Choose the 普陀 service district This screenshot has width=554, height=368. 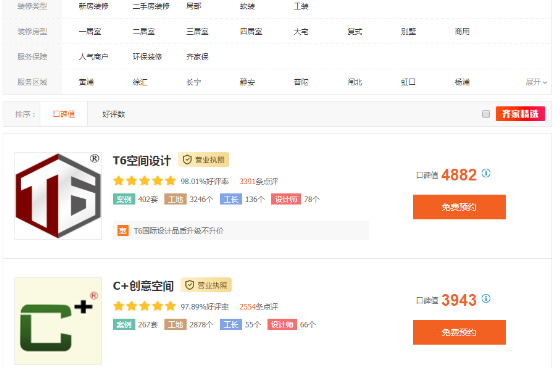pyautogui.click(x=301, y=82)
